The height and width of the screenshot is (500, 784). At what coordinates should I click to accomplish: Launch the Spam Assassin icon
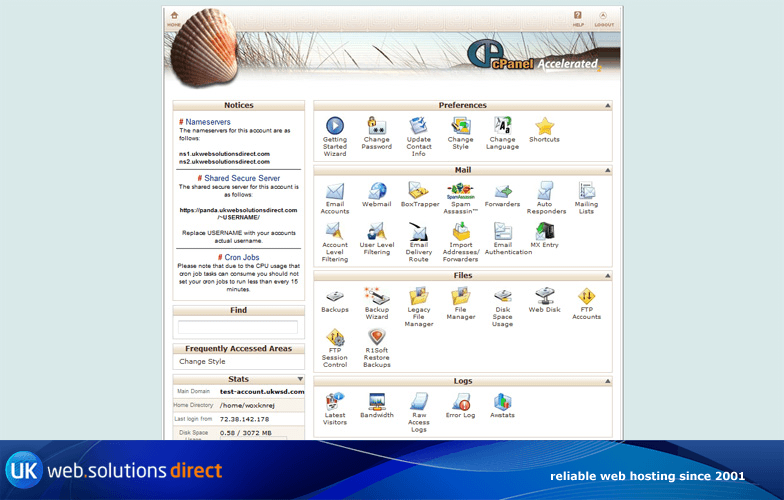[460, 191]
